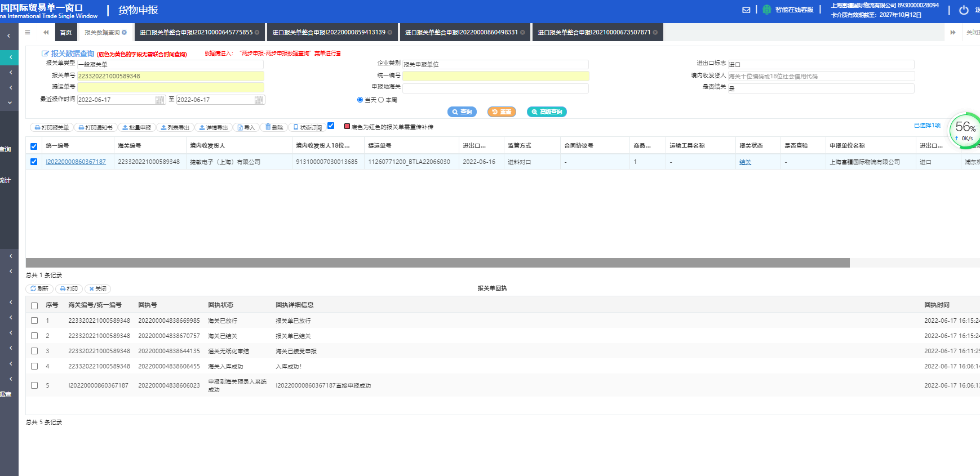Check receipt row 5 申报到海关预录入系统成功
The height and width of the screenshot is (476, 980).
pos(34,385)
